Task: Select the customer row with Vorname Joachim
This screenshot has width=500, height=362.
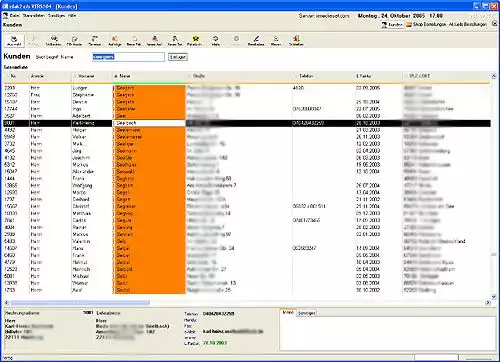Action: coord(247,158)
